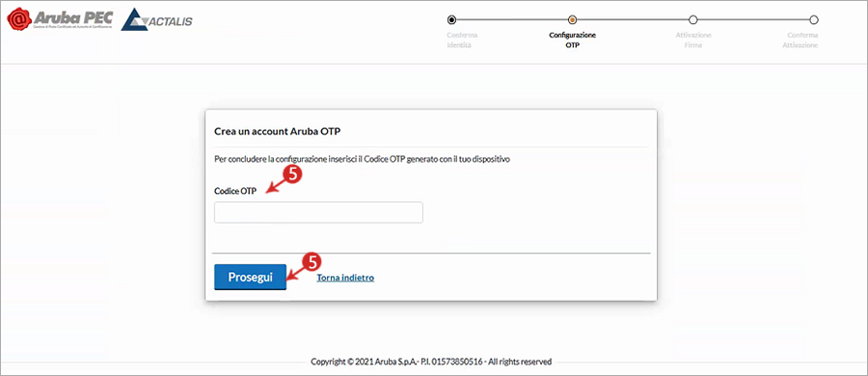Click red marker 5 near Prosegui
The width and height of the screenshot is (868, 376).
point(313,261)
